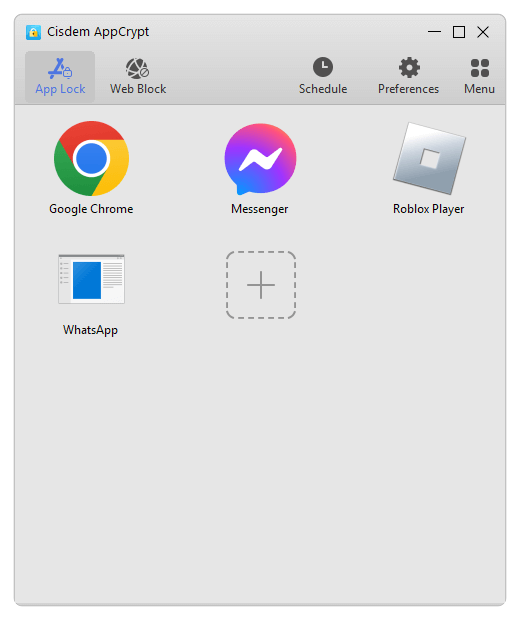Screen dimensions: 520x620
Task: Open Preferences with the gear icon
Action: click(408, 77)
